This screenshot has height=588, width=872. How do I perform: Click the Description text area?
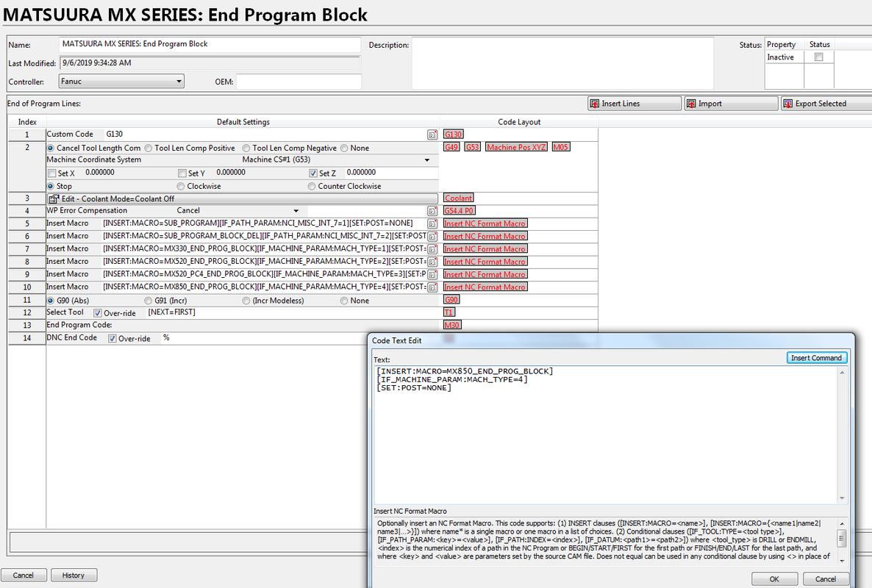[x=562, y=62]
